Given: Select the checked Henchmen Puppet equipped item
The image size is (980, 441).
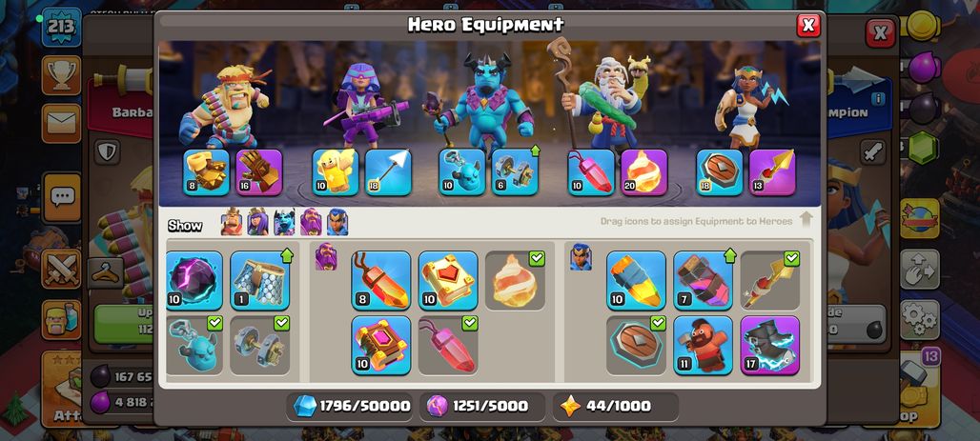Looking at the screenshot, I should point(194,345).
